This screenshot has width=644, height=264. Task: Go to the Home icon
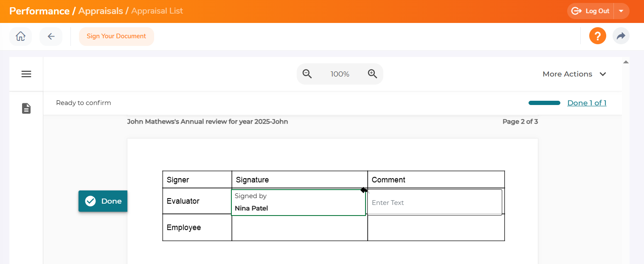[20, 37]
